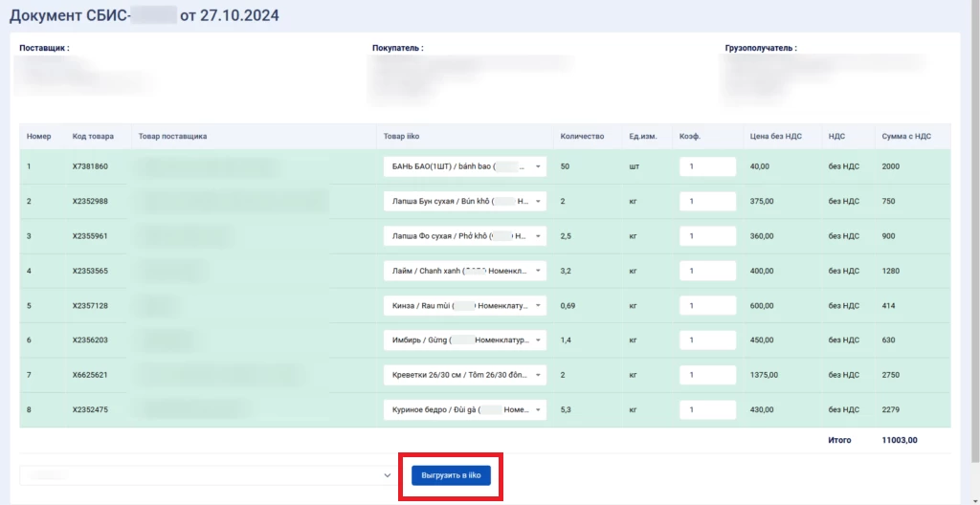Open the Лапша Фо сухая item selector
The image size is (980, 505).
tap(464, 236)
